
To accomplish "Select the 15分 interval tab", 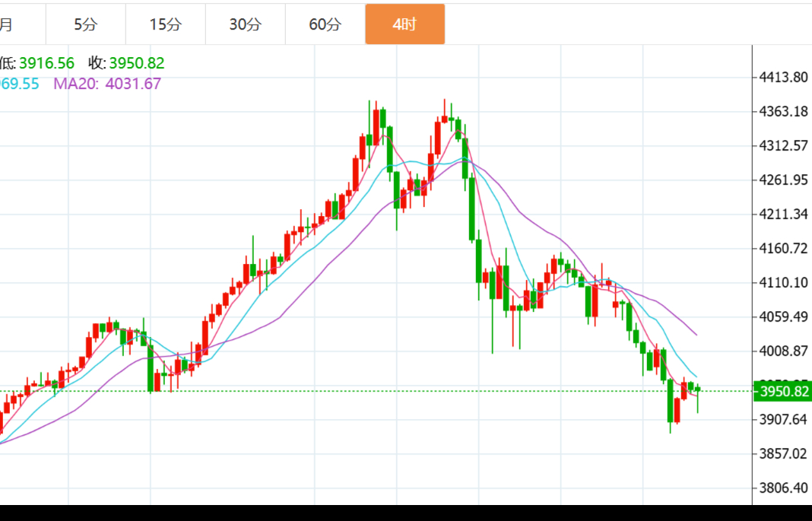I will (x=165, y=24).
